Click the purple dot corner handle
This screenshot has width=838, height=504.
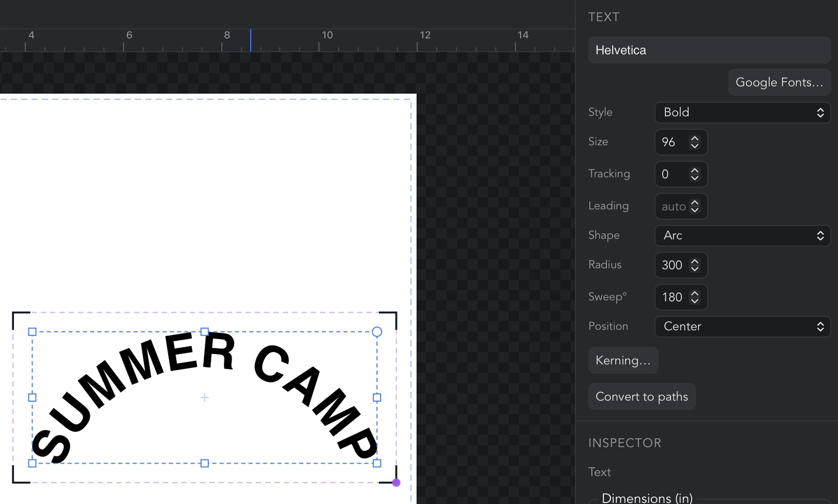(x=396, y=483)
